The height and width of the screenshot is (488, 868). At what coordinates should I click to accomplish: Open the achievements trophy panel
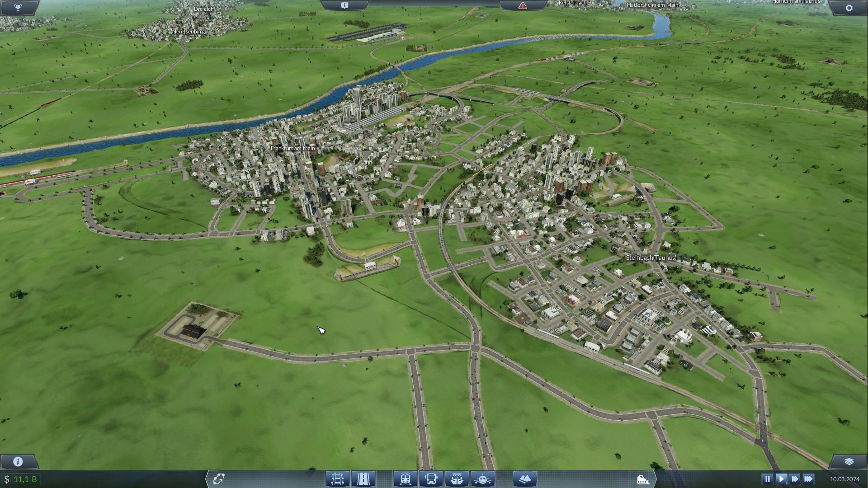pyautogui.click(x=17, y=8)
